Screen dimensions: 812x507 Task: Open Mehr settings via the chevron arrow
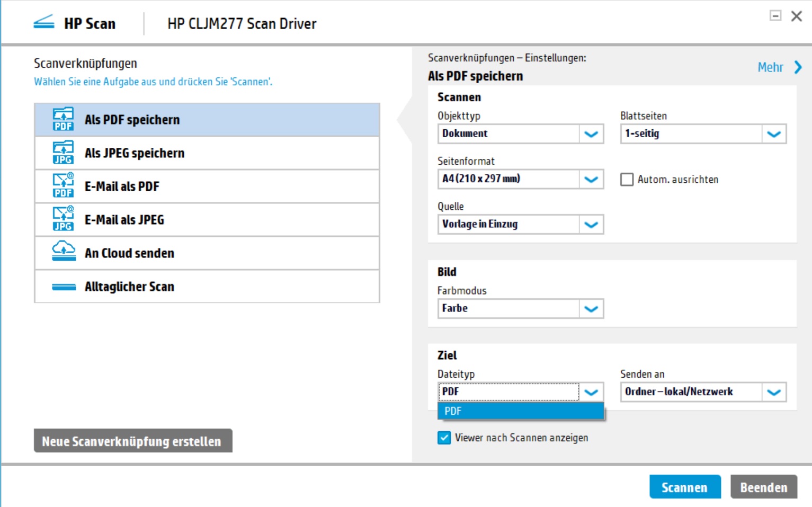click(797, 67)
